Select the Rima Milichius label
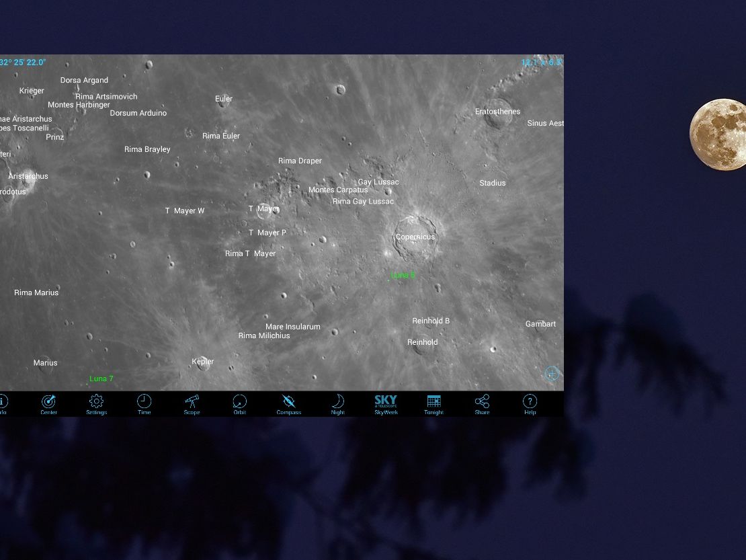 (264, 336)
